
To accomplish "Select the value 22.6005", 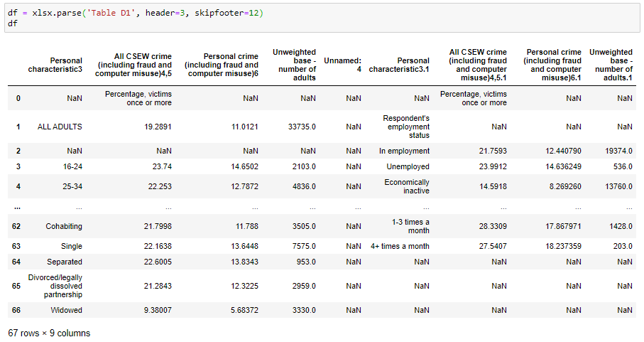I will pos(158,262).
